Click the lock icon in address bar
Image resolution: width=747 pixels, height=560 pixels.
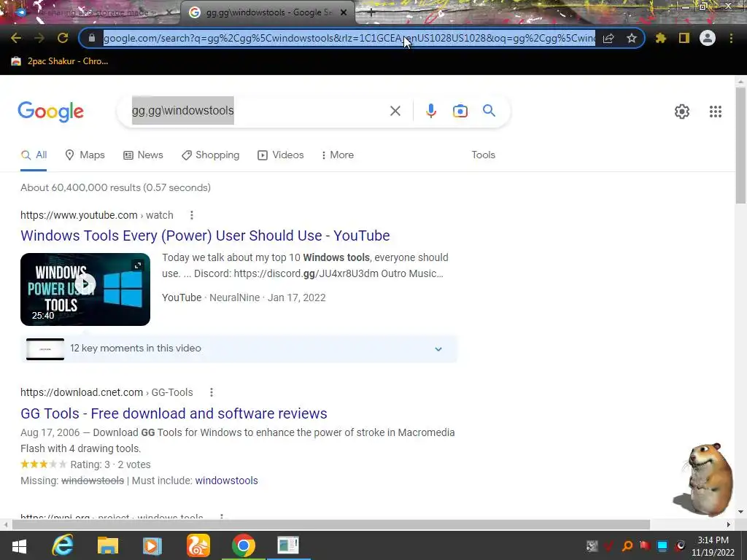(x=92, y=38)
